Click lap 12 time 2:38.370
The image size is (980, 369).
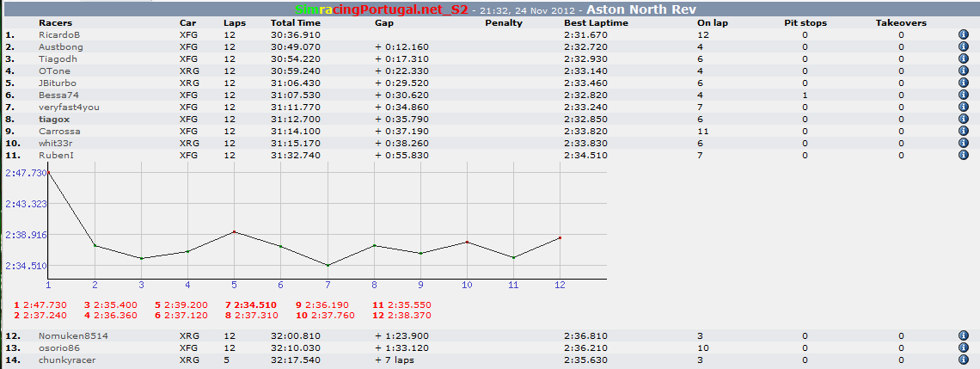pyautogui.click(x=410, y=315)
